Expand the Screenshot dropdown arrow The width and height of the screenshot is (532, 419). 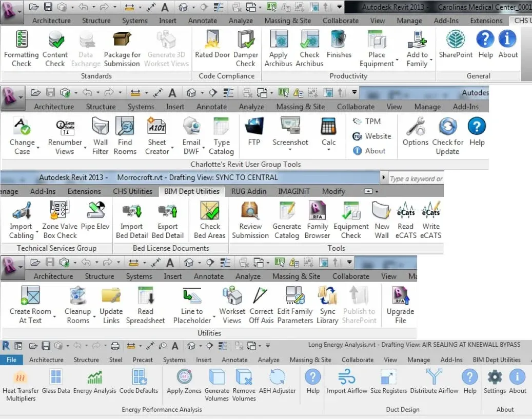click(x=290, y=150)
